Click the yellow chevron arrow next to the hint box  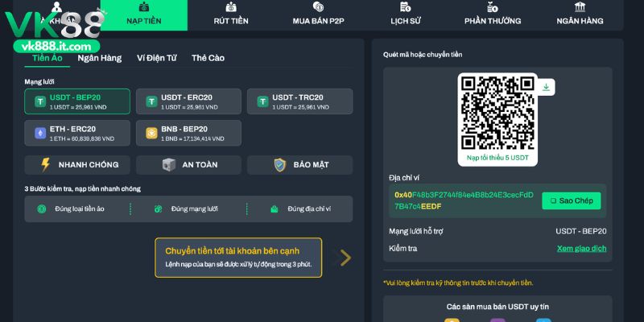tap(345, 258)
